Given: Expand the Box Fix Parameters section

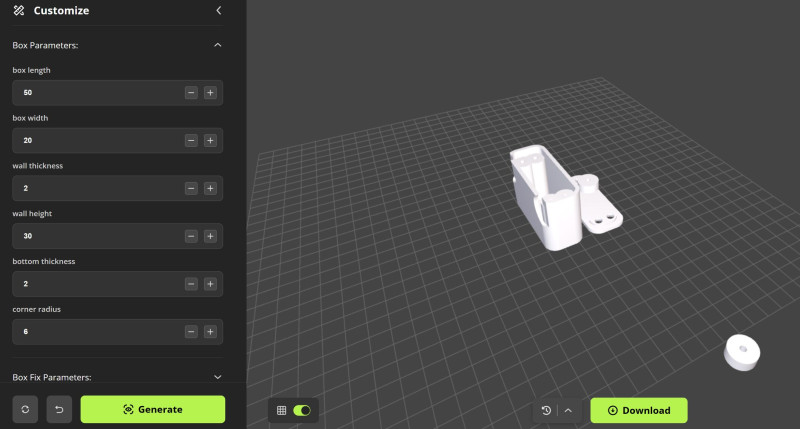Looking at the screenshot, I should [x=218, y=377].
